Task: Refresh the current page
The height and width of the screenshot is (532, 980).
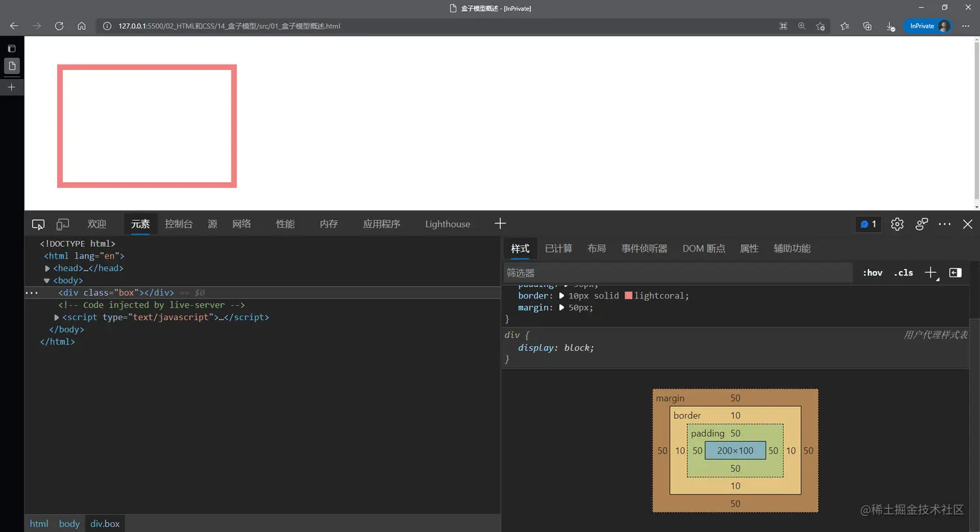Action: pyautogui.click(x=59, y=26)
